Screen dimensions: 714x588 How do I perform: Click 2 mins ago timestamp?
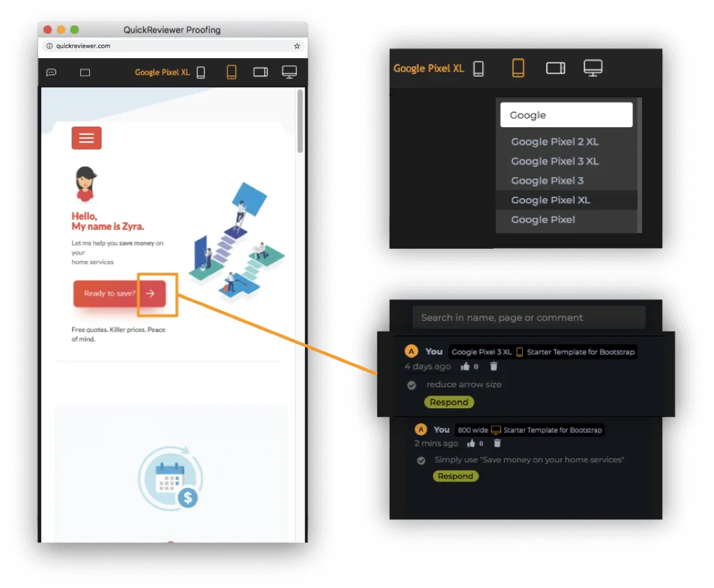pyautogui.click(x=436, y=443)
